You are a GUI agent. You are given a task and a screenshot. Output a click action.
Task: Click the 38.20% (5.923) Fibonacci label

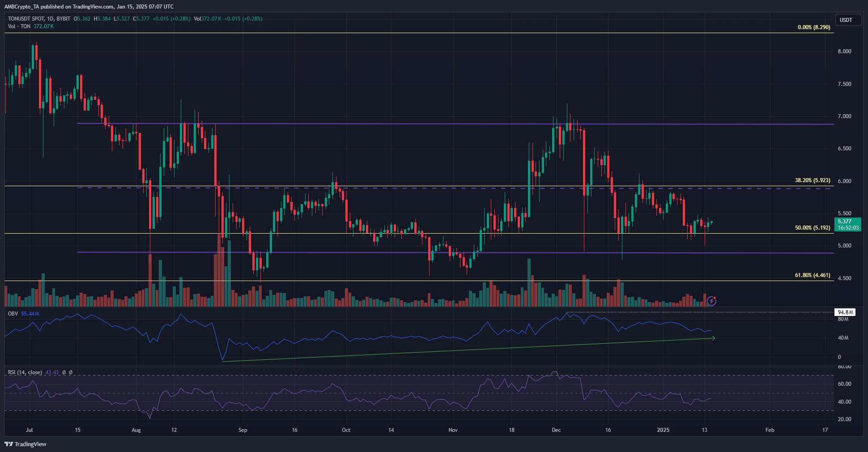point(813,180)
